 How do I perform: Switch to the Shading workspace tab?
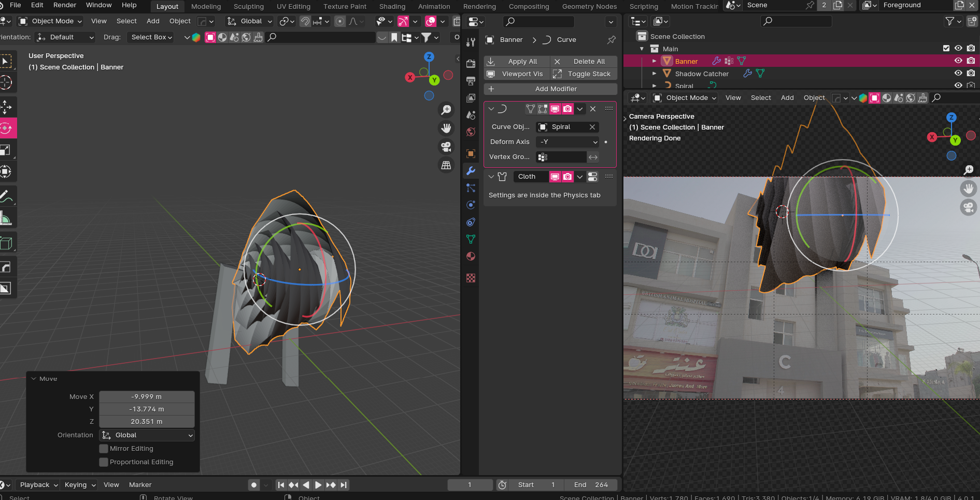point(392,6)
